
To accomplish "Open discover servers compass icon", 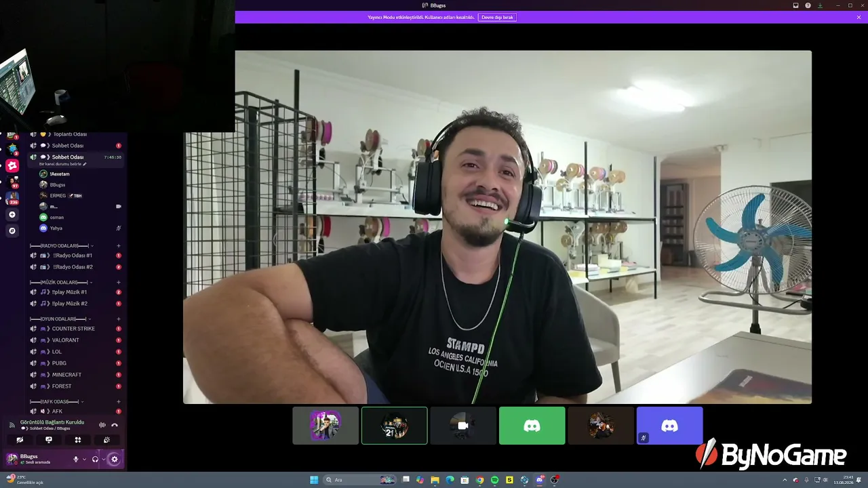I will click(x=12, y=230).
